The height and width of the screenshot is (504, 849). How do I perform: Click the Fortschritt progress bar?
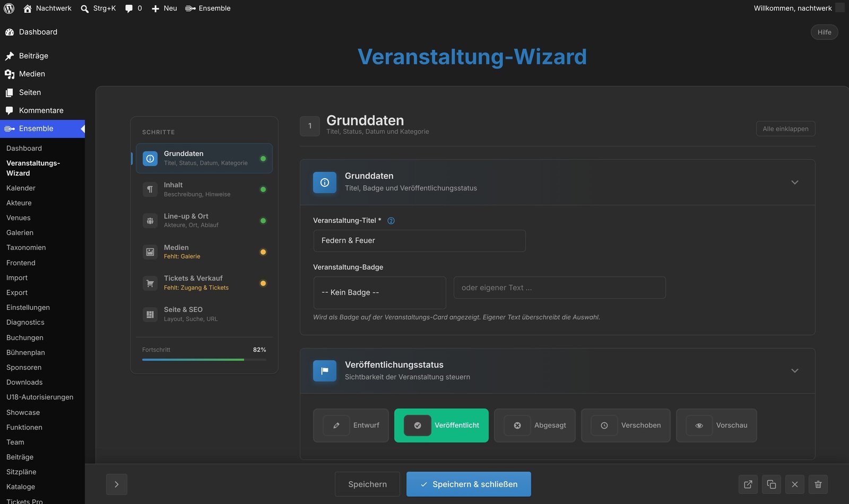click(204, 360)
